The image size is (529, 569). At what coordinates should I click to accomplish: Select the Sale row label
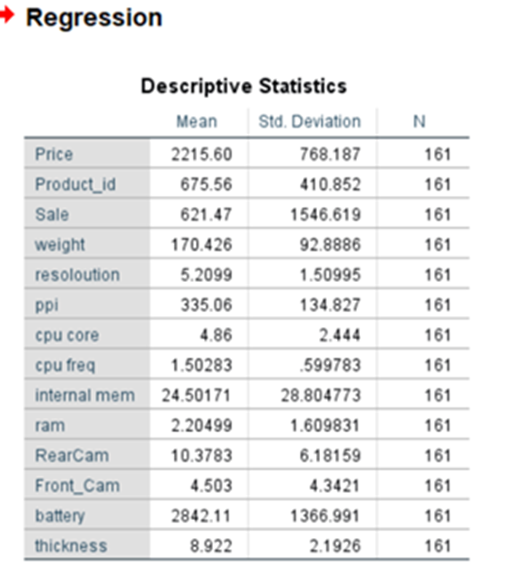[x=52, y=214]
